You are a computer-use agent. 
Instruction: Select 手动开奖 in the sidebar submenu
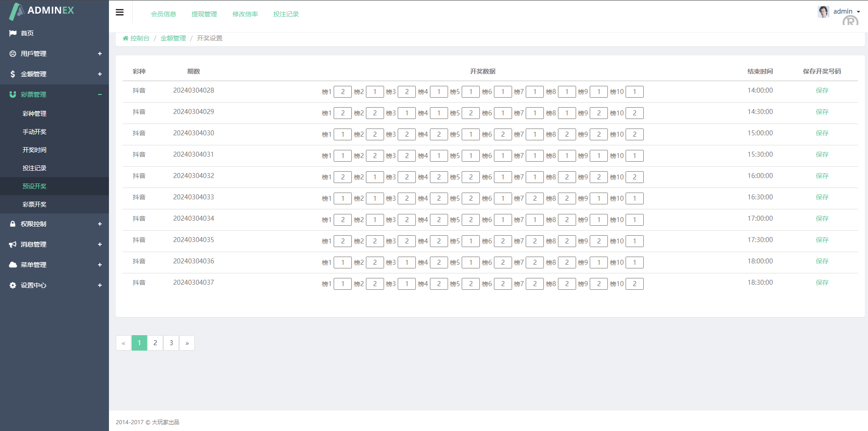tap(35, 132)
